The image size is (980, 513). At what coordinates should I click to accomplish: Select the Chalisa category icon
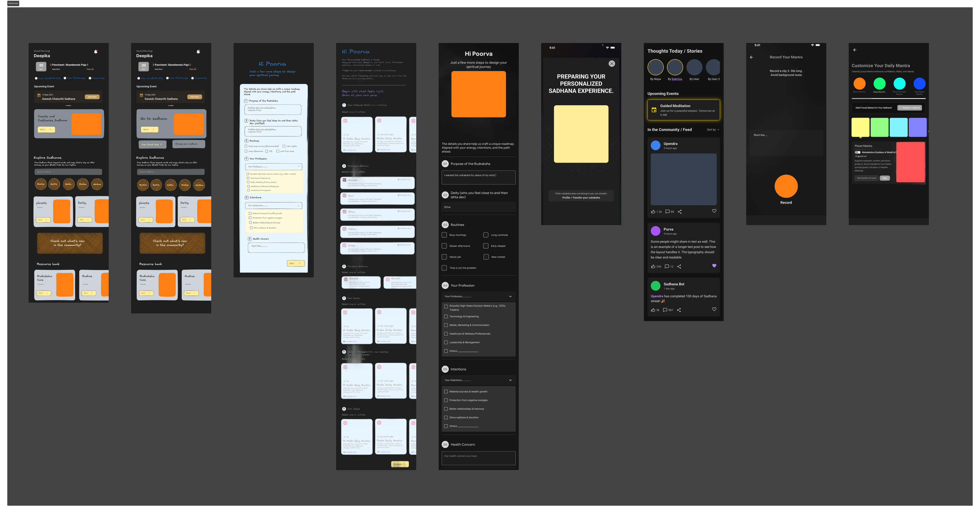[83, 185]
